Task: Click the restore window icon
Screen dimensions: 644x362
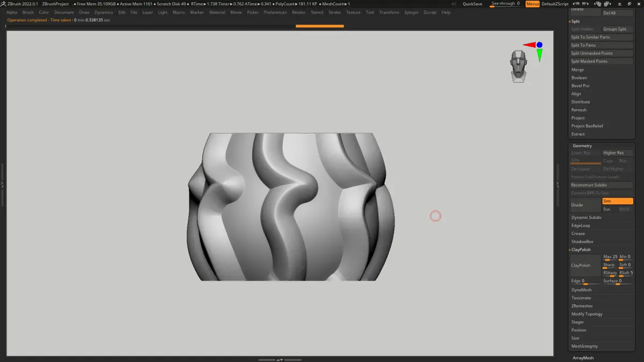Action: pyautogui.click(x=629, y=4)
